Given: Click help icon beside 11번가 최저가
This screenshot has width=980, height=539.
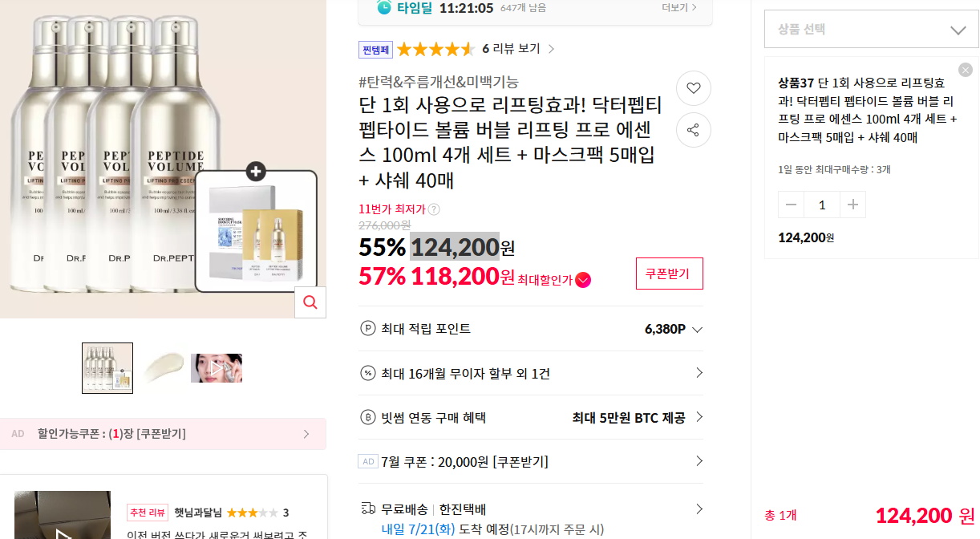Looking at the screenshot, I should 434,209.
